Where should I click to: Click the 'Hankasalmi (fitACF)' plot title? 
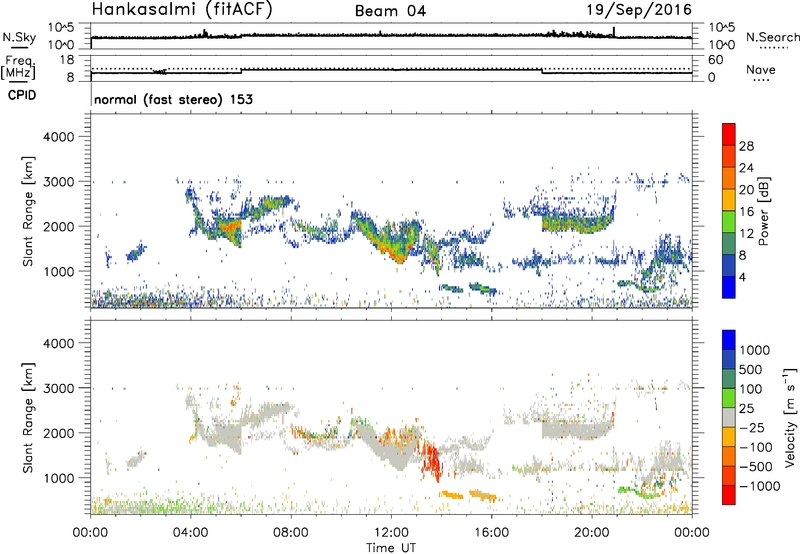[x=182, y=10]
